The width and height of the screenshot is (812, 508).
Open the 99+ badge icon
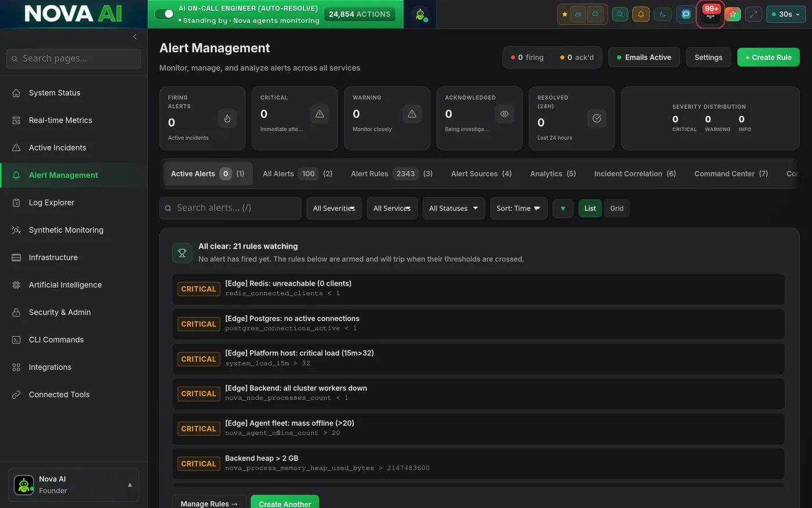pos(710,14)
